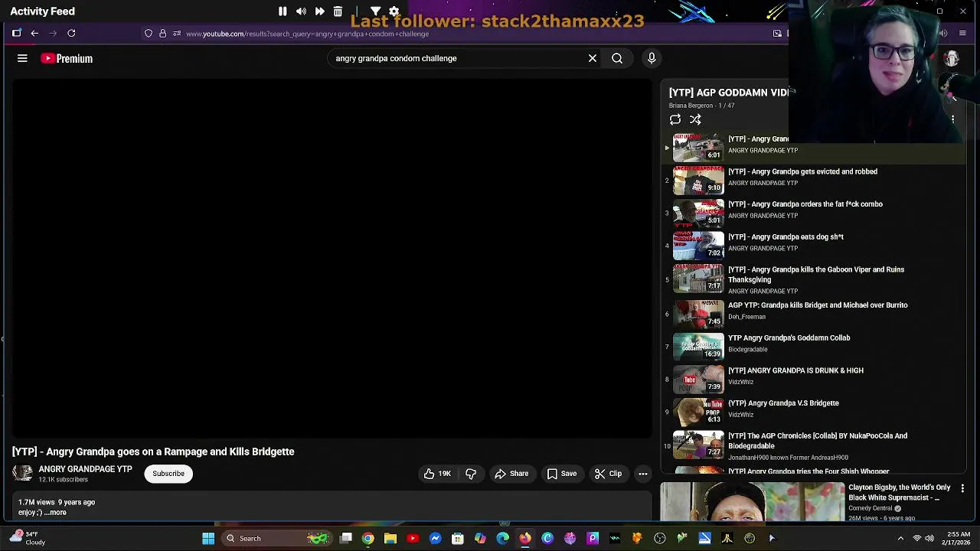Screen dimensions: 980x551
Task: Clear the YouTube search query
Action: click(x=593, y=58)
